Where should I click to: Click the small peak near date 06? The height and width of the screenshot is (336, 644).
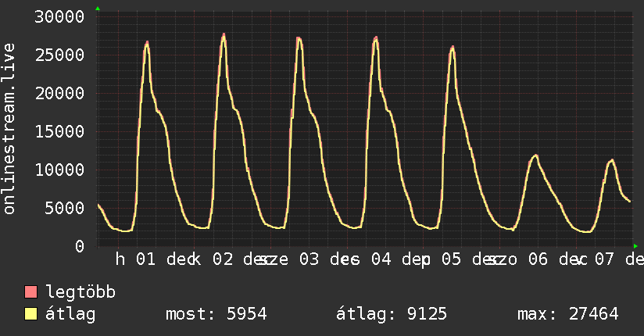pyautogui.click(x=535, y=155)
